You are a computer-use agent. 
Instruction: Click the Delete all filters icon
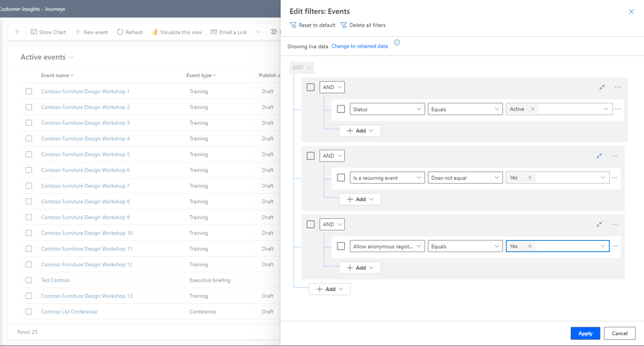pos(343,25)
